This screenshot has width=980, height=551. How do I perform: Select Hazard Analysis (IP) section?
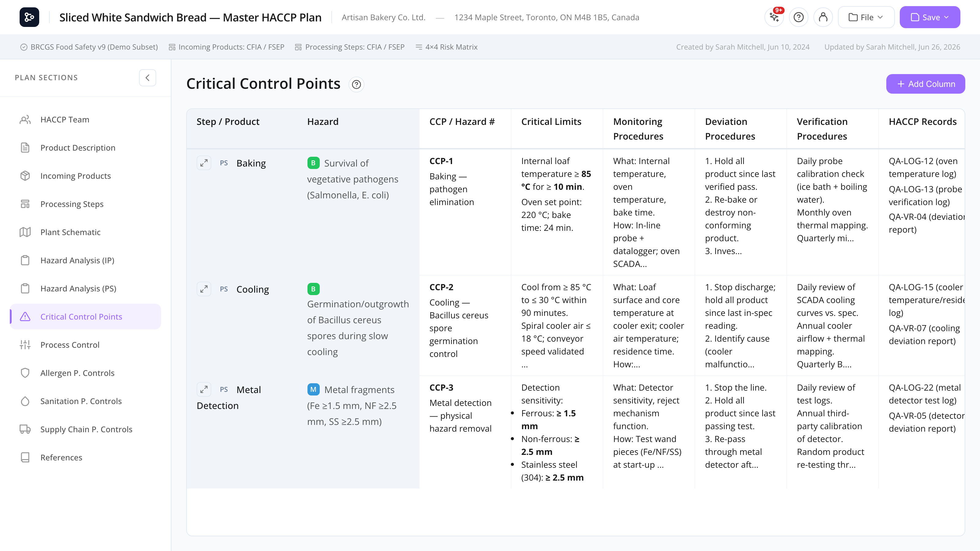click(x=86, y=260)
